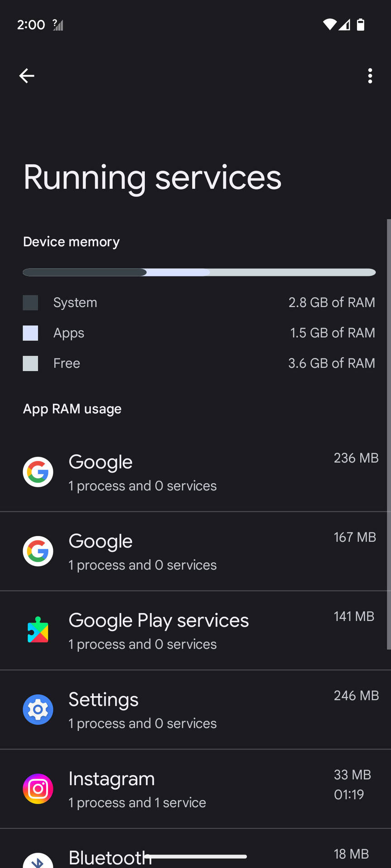Viewport: 391px width, 868px height.
Task: Tap the bottom navigation gesture handle
Action: [x=195, y=856]
